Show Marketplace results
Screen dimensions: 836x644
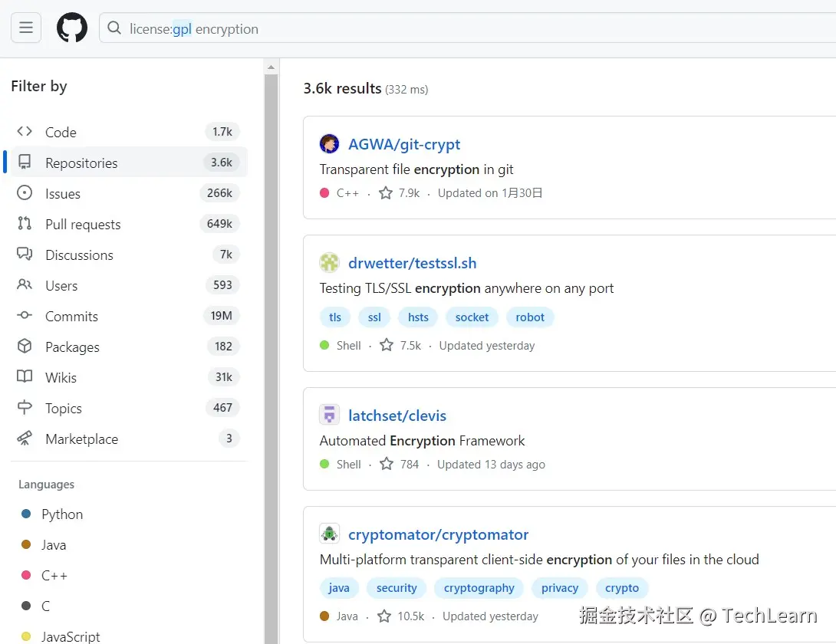pyautogui.click(x=129, y=439)
